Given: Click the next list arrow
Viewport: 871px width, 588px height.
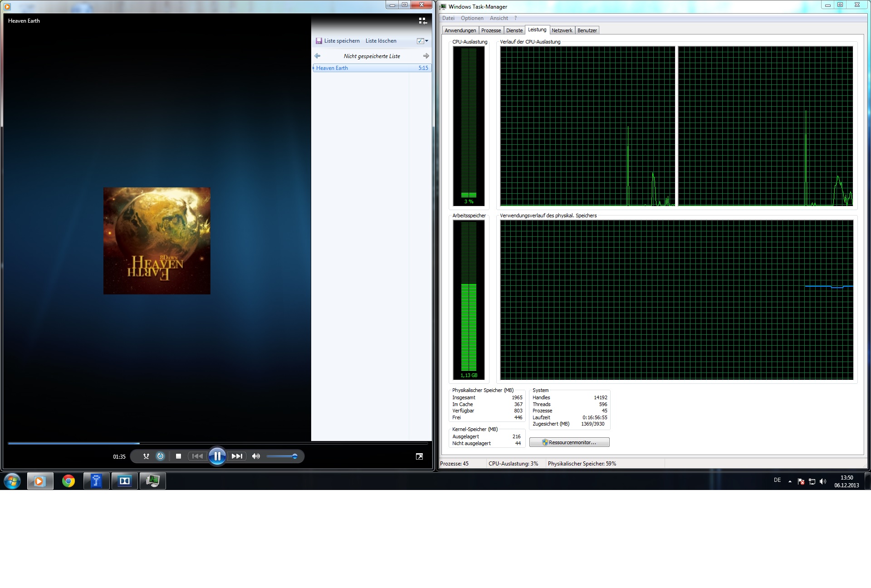Looking at the screenshot, I should coord(426,56).
